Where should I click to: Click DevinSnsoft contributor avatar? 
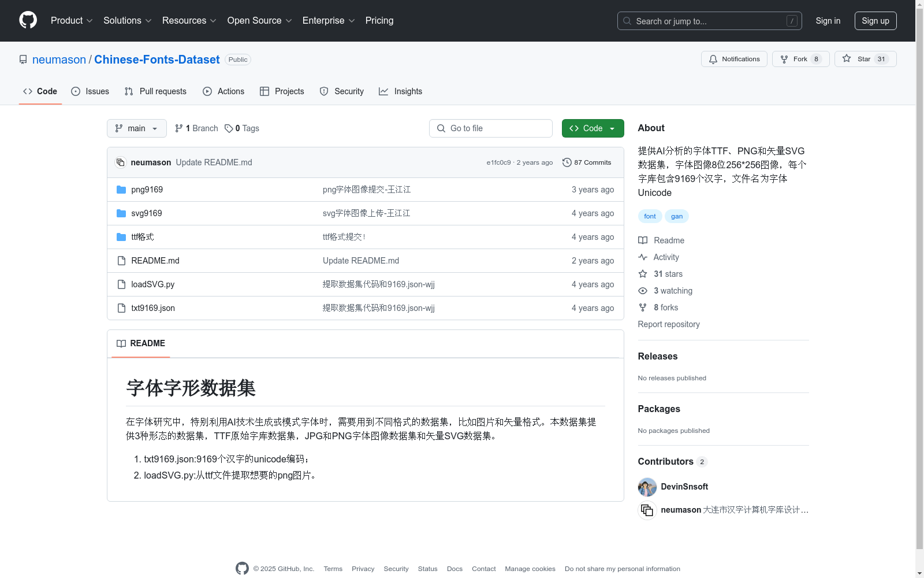647,487
